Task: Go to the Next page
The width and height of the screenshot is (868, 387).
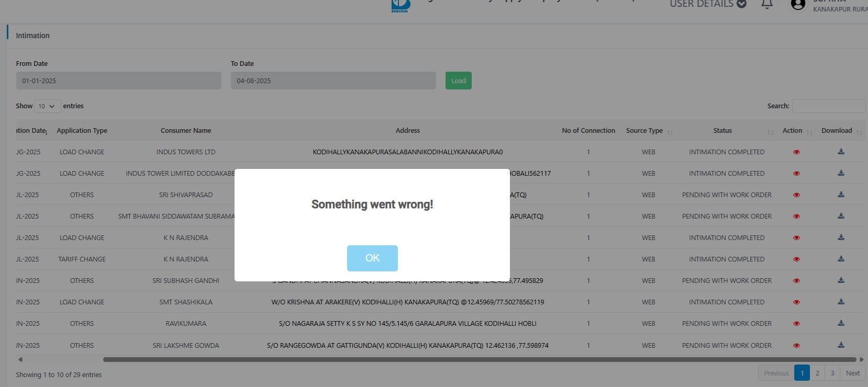Action: [853, 373]
